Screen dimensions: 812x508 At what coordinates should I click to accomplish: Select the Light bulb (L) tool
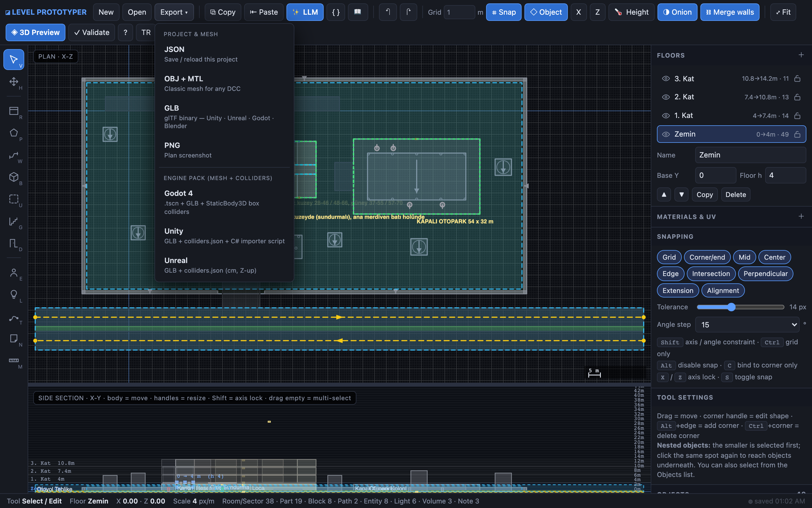coord(14,294)
